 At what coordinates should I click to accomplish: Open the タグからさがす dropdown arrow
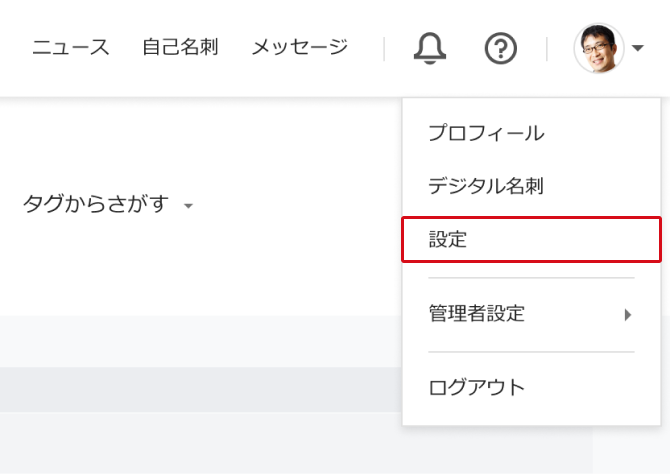click(188, 207)
